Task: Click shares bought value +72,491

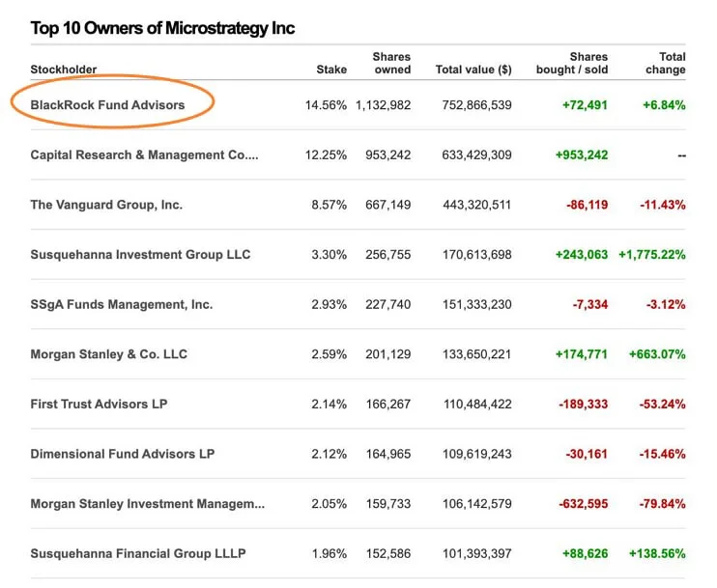Action: click(585, 105)
